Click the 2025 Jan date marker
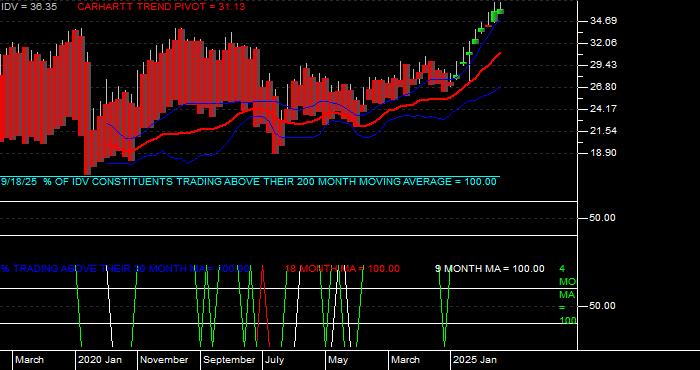700x370 pixels. (475, 360)
